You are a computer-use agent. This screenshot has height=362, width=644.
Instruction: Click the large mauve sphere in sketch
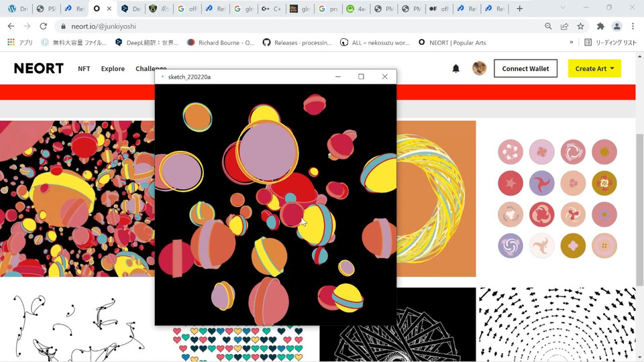[268, 152]
